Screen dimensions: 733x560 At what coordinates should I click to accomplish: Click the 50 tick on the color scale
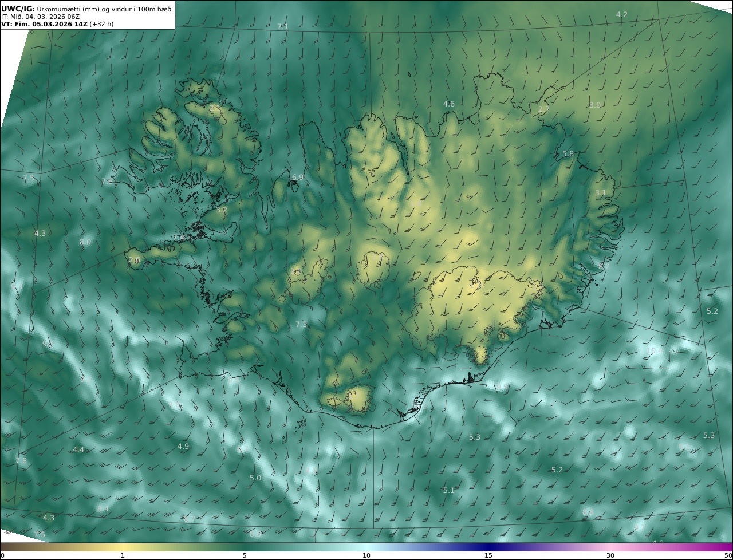728,555
